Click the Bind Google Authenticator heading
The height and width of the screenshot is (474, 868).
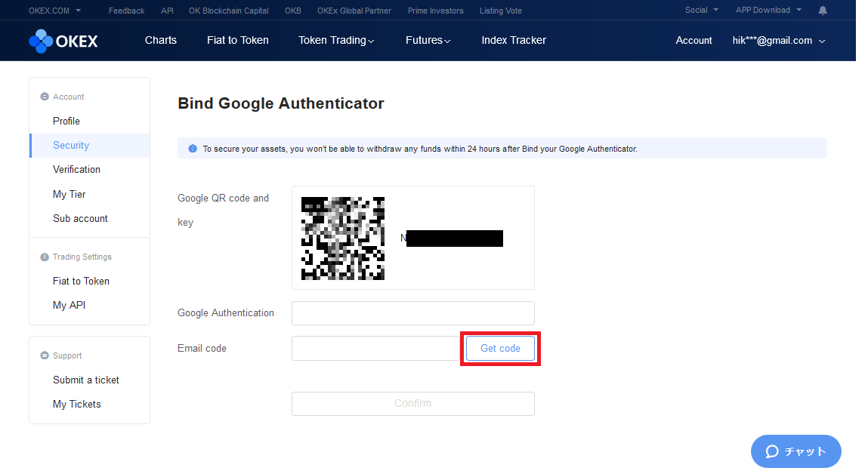coord(281,103)
